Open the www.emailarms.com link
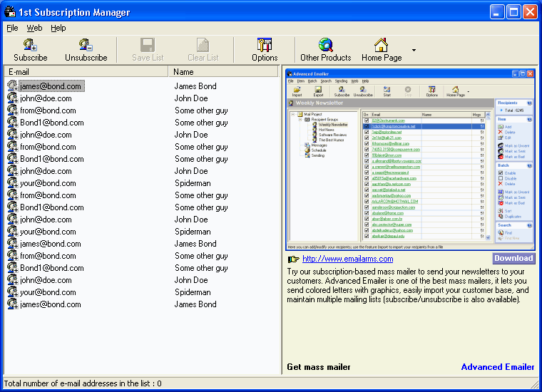Viewport: 542px width, 392px height. point(339,259)
